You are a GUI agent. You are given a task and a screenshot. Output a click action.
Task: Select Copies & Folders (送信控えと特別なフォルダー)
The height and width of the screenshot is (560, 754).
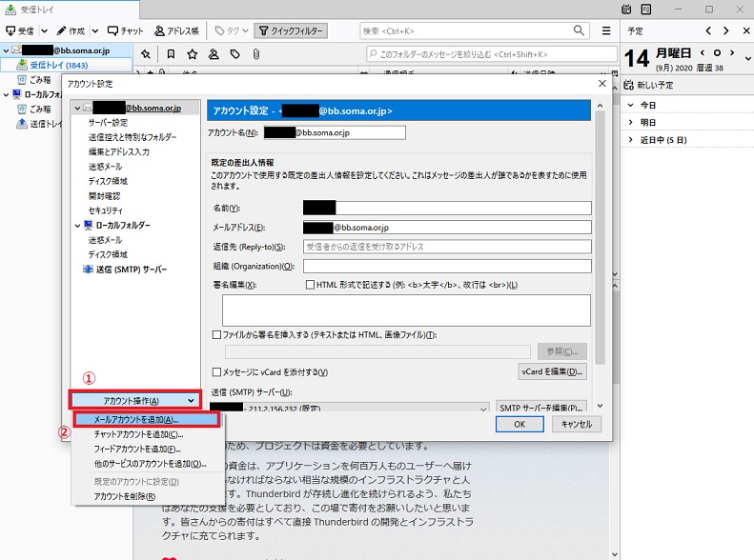tap(132, 137)
